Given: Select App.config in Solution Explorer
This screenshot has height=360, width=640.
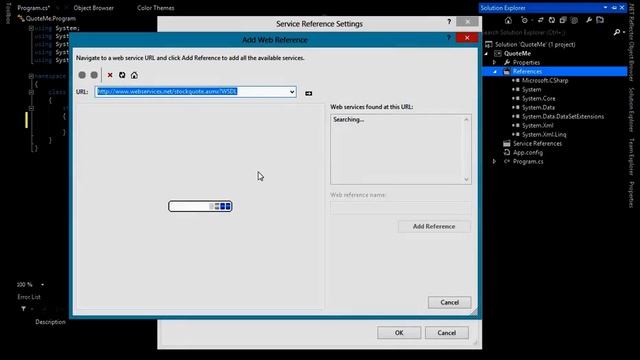Looking at the screenshot, I should 528,152.
